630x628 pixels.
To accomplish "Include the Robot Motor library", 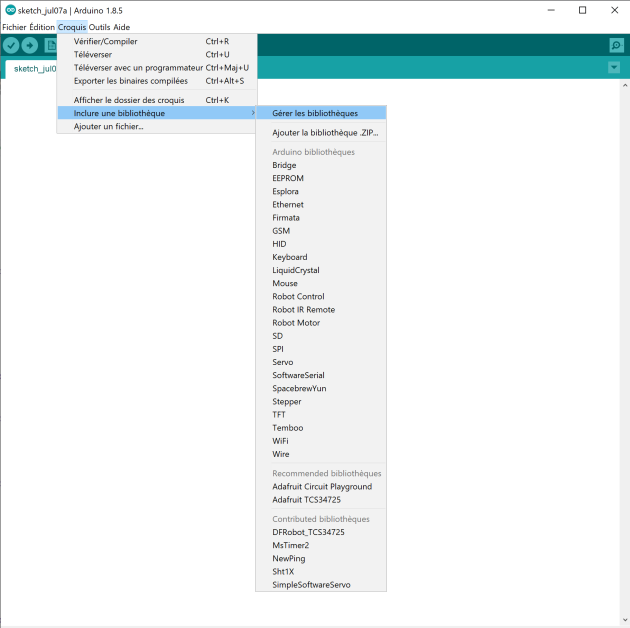I will click(321, 323).
